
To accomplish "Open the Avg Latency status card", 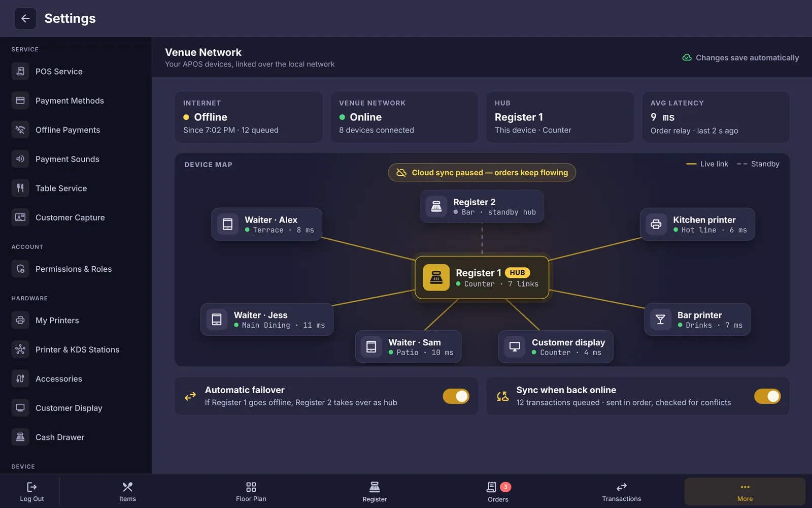I will [716, 117].
